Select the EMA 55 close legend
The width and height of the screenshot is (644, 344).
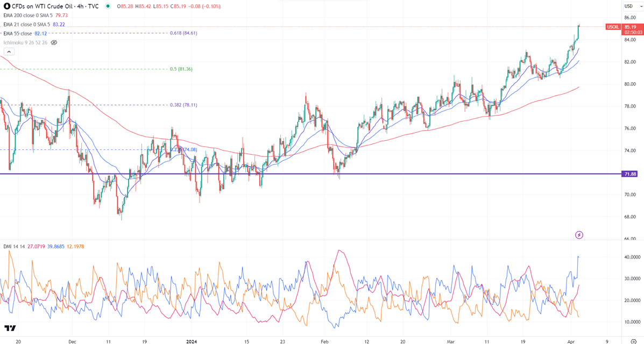pyautogui.click(x=17, y=33)
